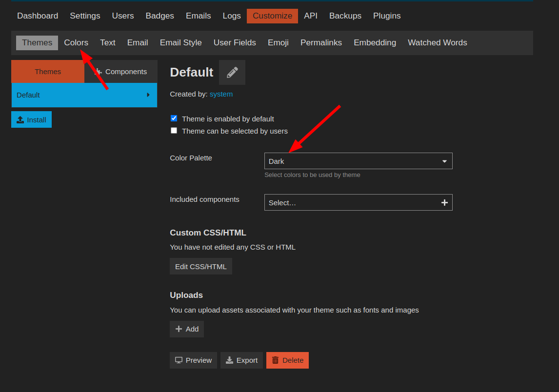Open the Emoji customization tab
Viewport: 559px width, 392px height.
tap(278, 43)
